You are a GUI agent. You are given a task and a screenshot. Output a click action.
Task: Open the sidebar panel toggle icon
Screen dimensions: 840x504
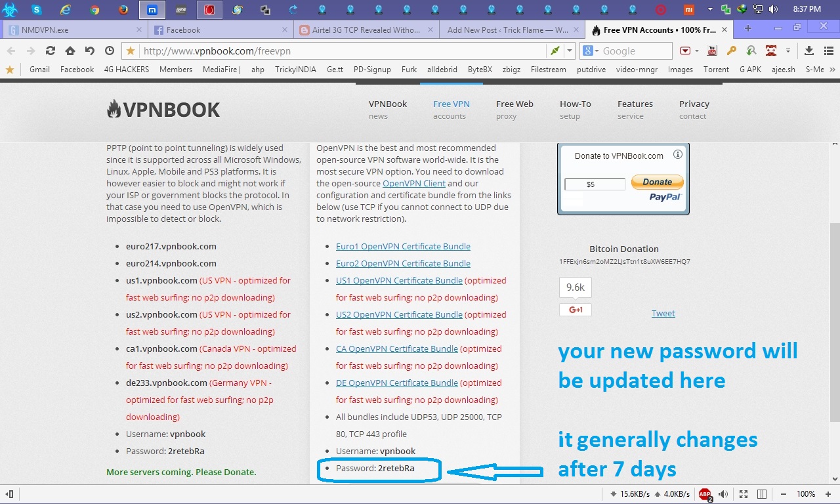(x=9, y=494)
